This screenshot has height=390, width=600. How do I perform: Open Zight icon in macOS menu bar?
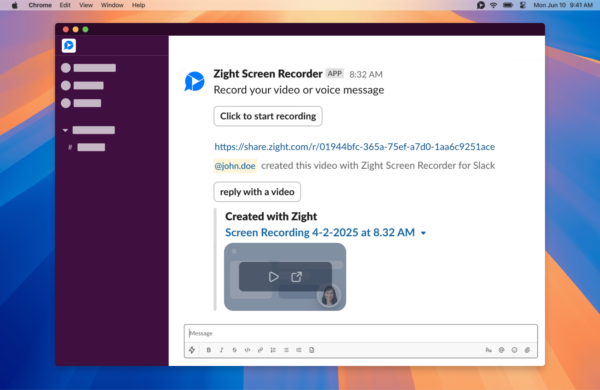click(481, 5)
